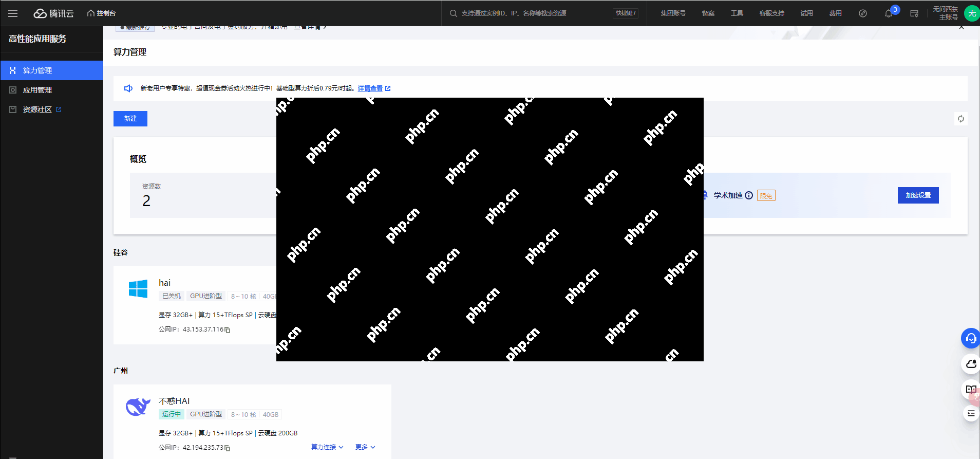Click the green 无 avatar
The width and height of the screenshot is (980, 459).
[x=972, y=13]
